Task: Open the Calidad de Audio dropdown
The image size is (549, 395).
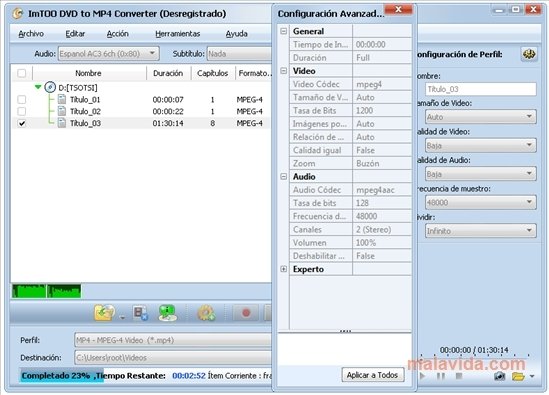Action: pos(481,174)
